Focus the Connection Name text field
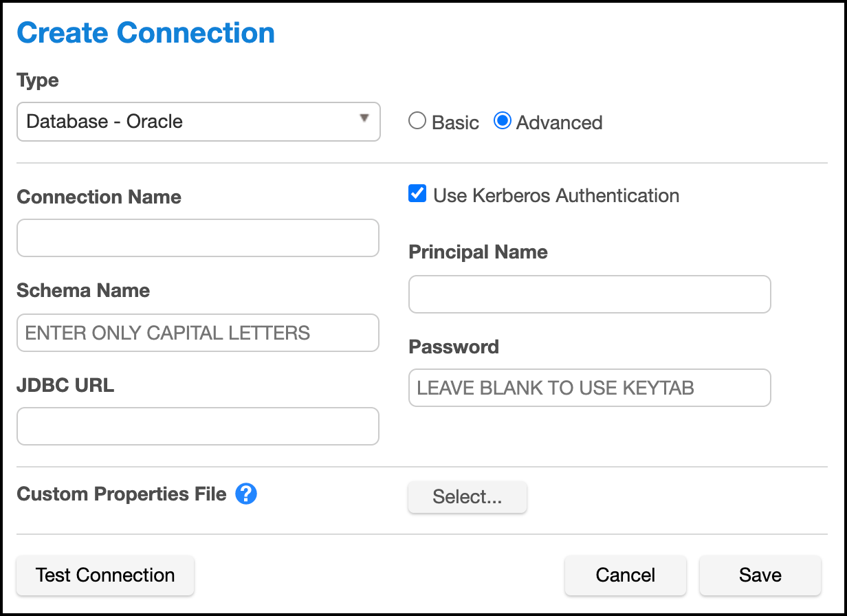The height and width of the screenshot is (616, 847). 198,238
